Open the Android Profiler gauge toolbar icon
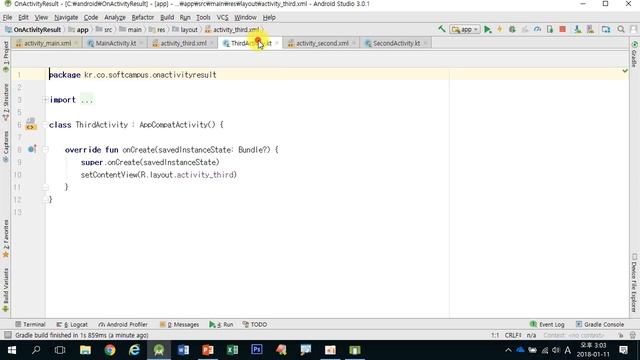This screenshot has width=640, height=360. (537, 29)
